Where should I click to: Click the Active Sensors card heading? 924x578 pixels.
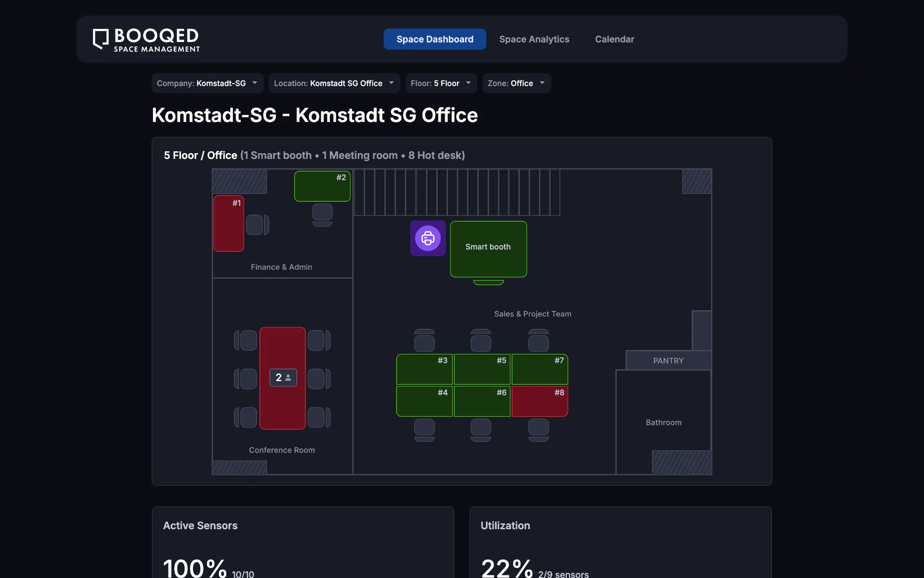tap(200, 526)
